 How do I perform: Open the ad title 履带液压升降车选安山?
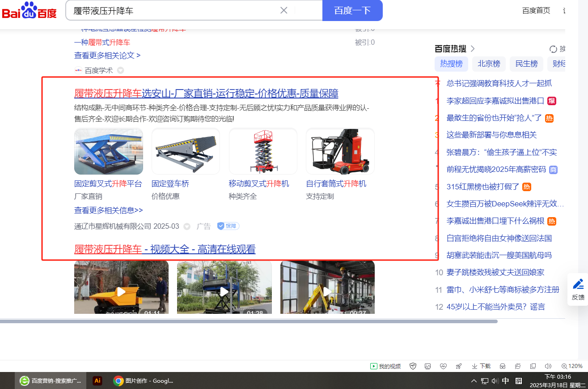pyautogui.click(x=206, y=94)
